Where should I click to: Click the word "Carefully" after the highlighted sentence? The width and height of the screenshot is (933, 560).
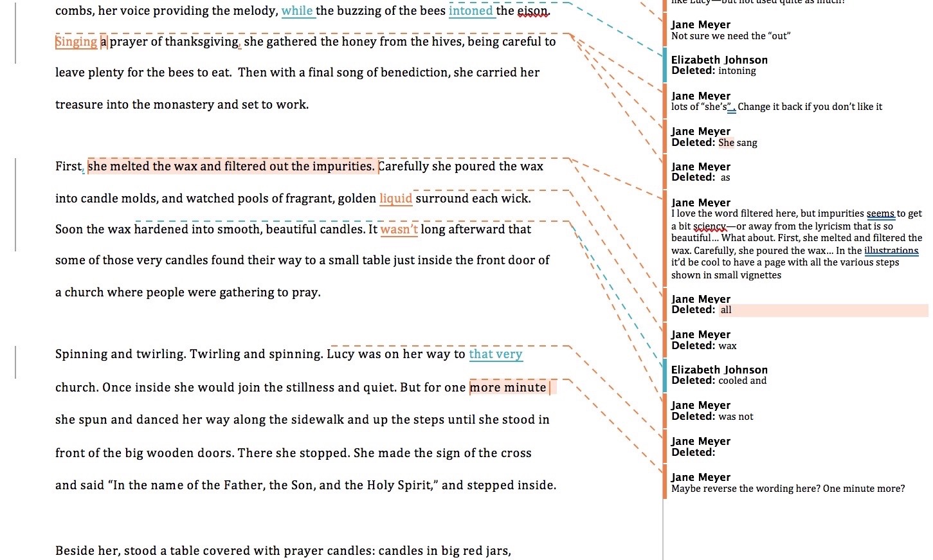pyautogui.click(x=403, y=166)
